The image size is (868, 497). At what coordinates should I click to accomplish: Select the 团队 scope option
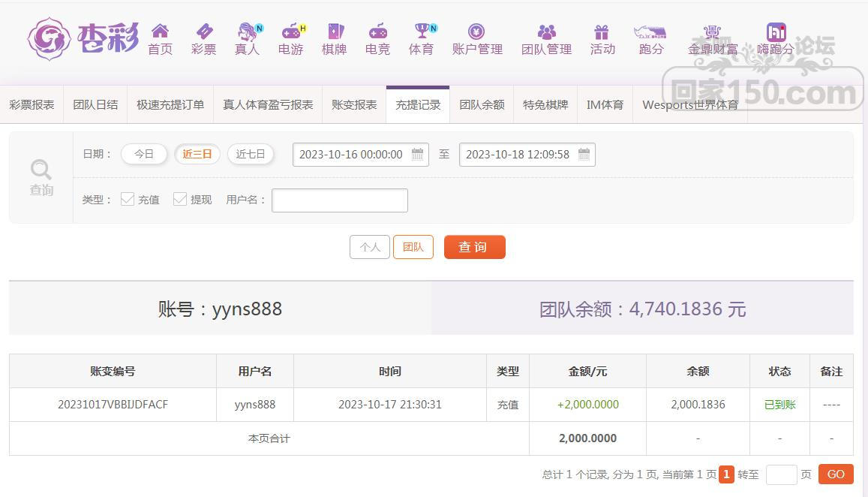pyautogui.click(x=413, y=247)
